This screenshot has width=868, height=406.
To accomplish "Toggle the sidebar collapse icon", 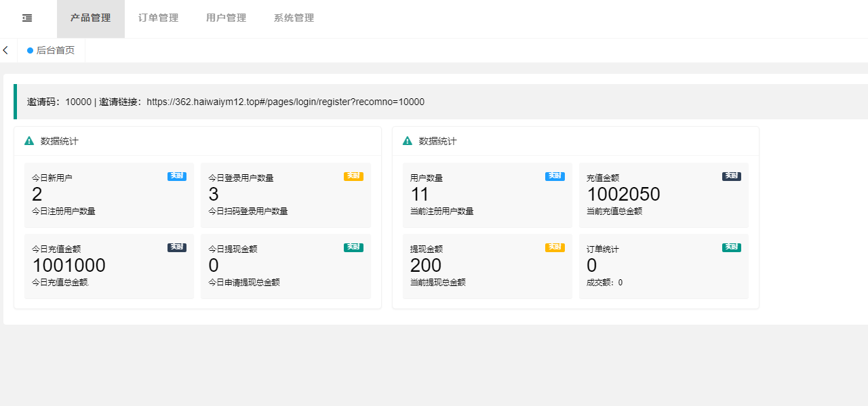I will coord(27,18).
